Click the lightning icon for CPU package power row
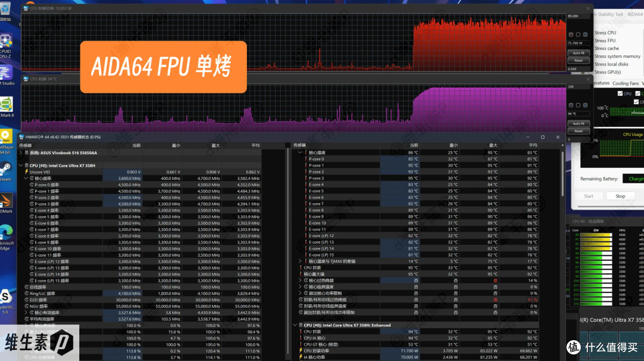This screenshot has width=644, height=361. tap(301, 351)
